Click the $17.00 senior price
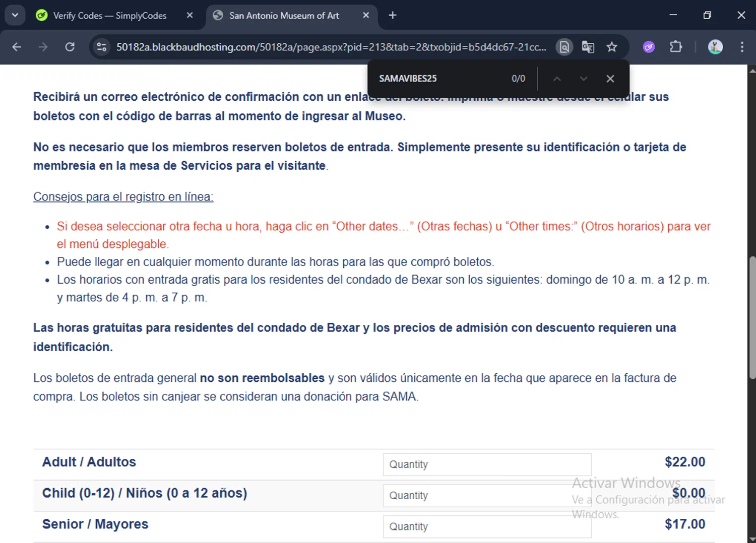This screenshot has height=543, width=756. click(x=685, y=524)
